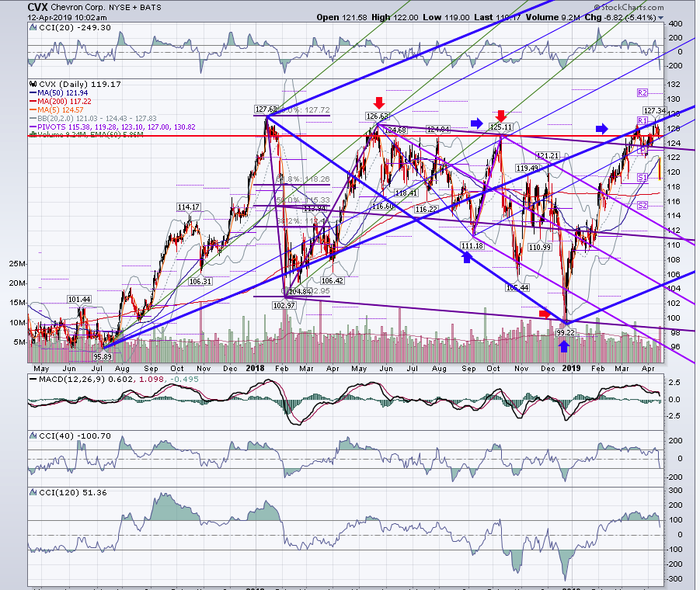Click the Chevron Corp. company name
700x590 pixels.
[x=80, y=7]
